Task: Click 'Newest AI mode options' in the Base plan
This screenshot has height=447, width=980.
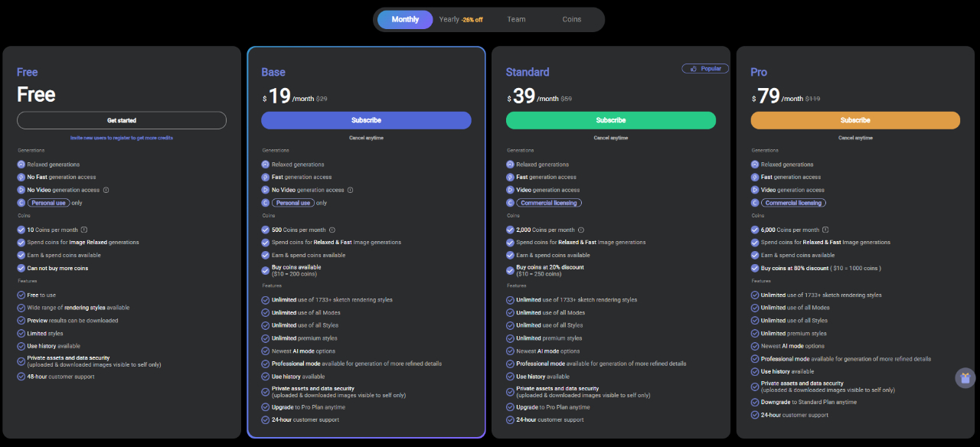Action: pos(303,351)
